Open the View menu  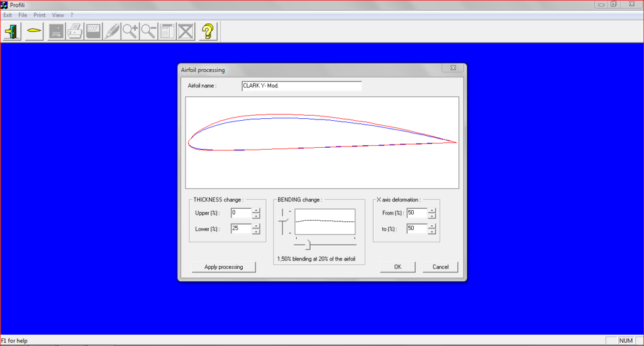click(x=58, y=14)
